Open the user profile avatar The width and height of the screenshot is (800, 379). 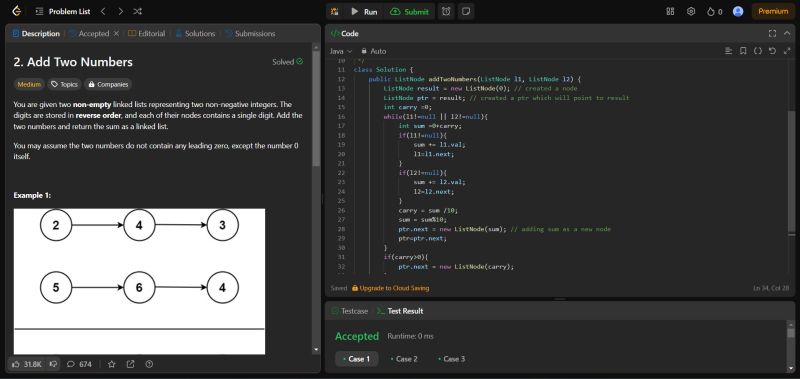pyautogui.click(x=738, y=11)
